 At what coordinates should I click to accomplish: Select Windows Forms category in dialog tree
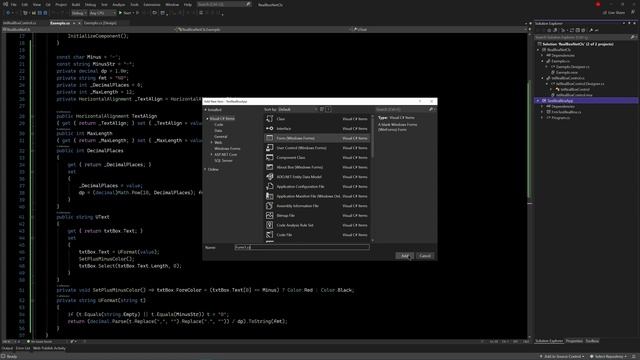(x=227, y=149)
